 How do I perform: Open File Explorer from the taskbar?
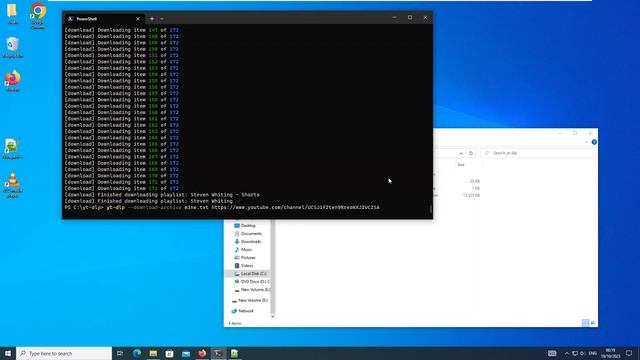pos(153,353)
